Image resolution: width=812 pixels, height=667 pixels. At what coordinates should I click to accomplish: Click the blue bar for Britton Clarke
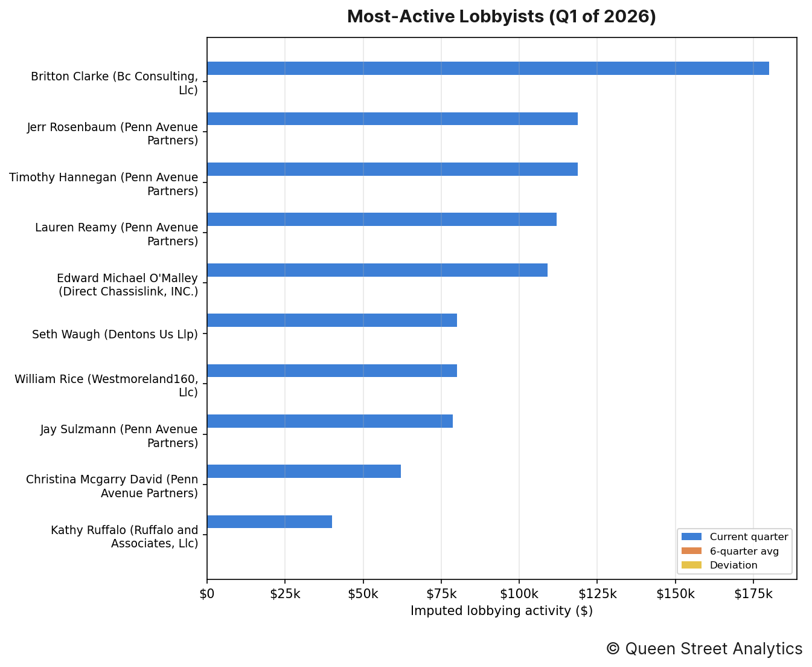488,68
